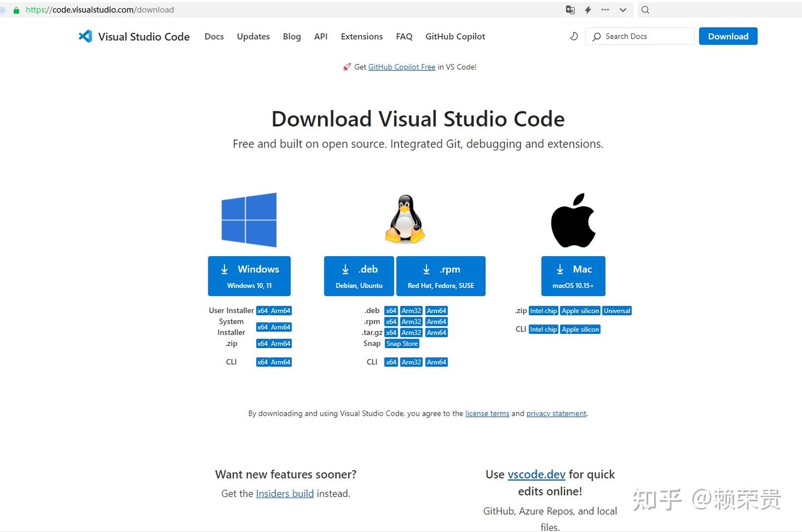The width and height of the screenshot is (802, 532).
Task: Select Arm64 for the Linux .deb package
Action: coord(436,310)
